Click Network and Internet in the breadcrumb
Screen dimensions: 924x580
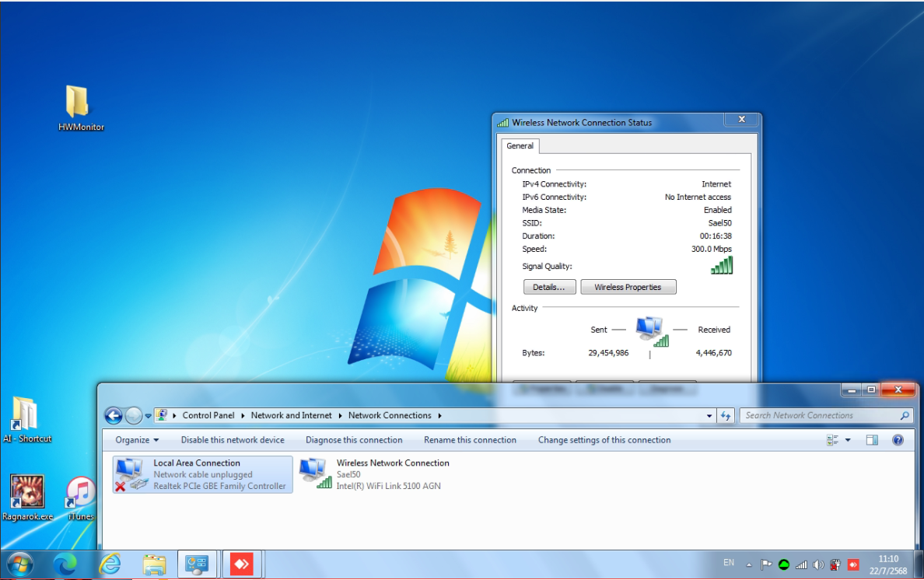(x=291, y=416)
